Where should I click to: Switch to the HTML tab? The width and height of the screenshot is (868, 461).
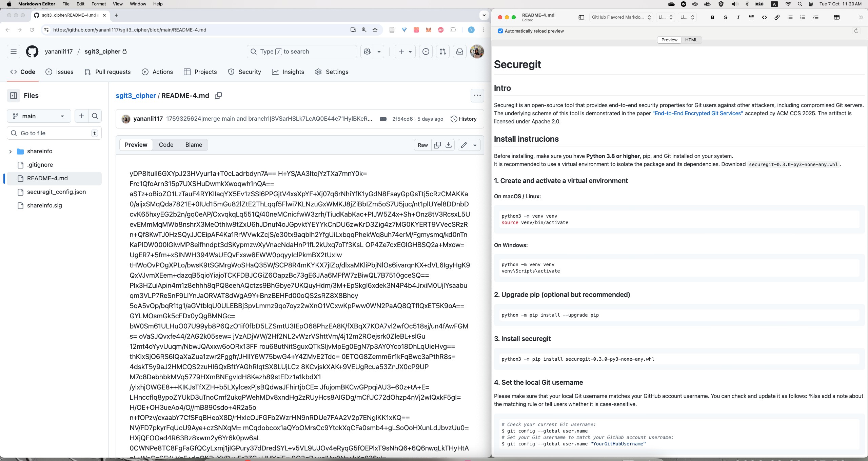click(x=691, y=40)
